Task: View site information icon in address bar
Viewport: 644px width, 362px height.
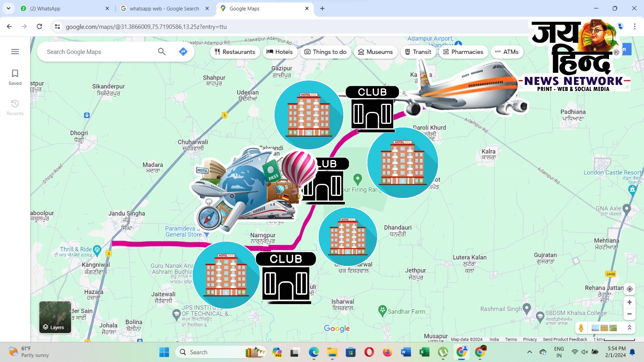Action: [x=58, y=27]
